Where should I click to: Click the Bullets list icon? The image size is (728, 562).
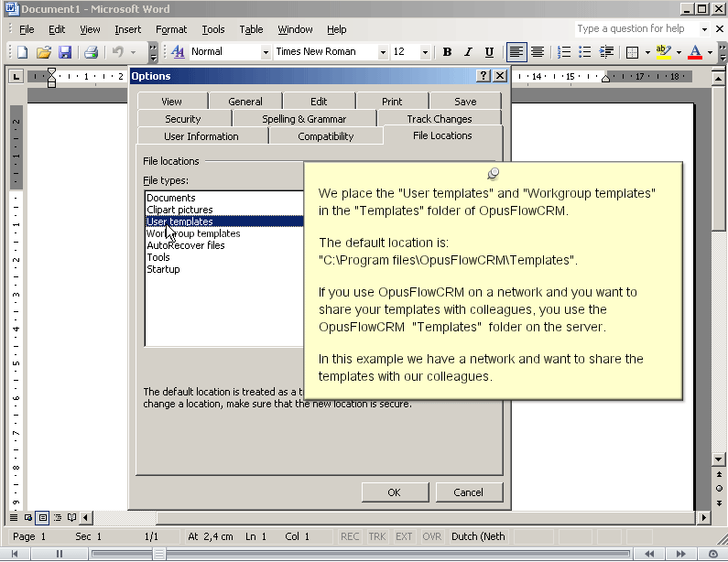click(584, 52)
